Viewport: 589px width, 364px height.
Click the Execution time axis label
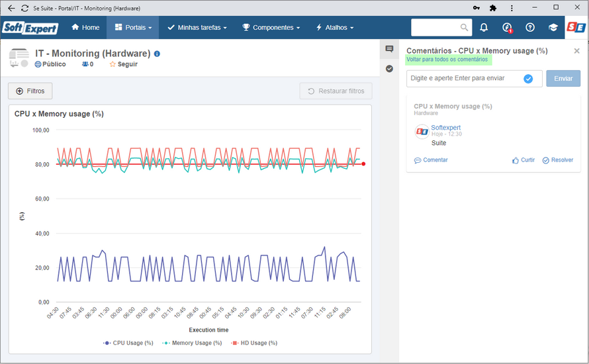(x=208, y=330)
